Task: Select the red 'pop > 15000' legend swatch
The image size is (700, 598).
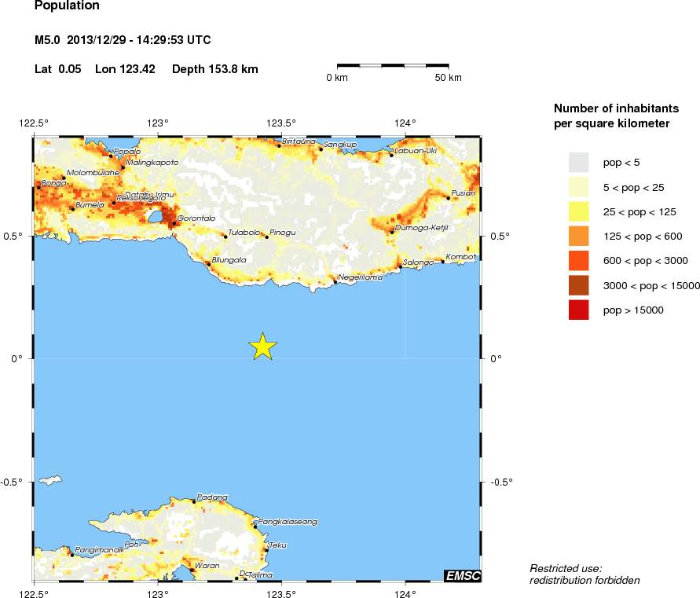Action: [578, 310]
